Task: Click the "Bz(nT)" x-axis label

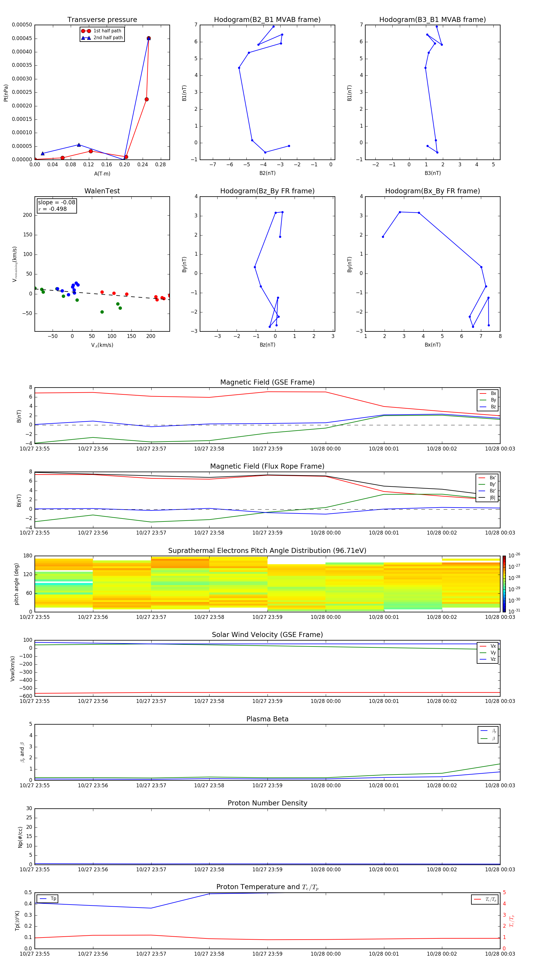Action: tap(267, 345)
